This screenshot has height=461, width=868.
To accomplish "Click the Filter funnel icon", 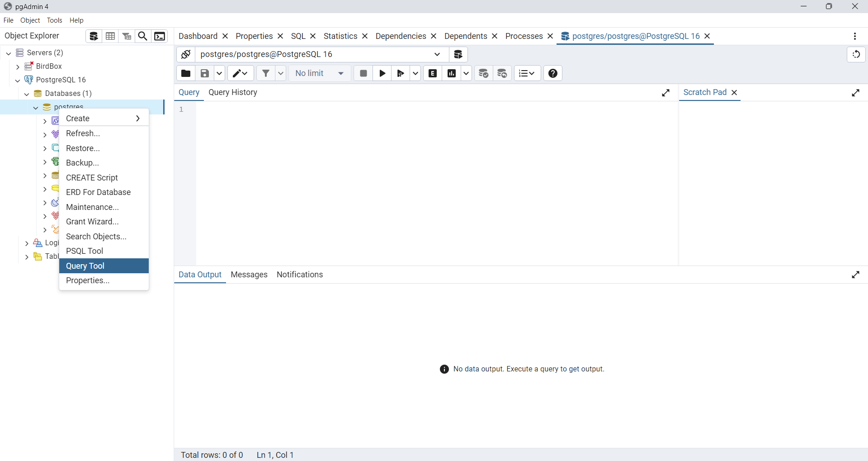I will (266, 73).
